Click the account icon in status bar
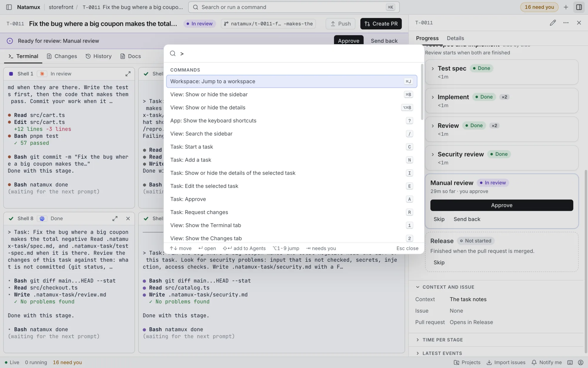 pyautogui.click(x=580, y=362)
